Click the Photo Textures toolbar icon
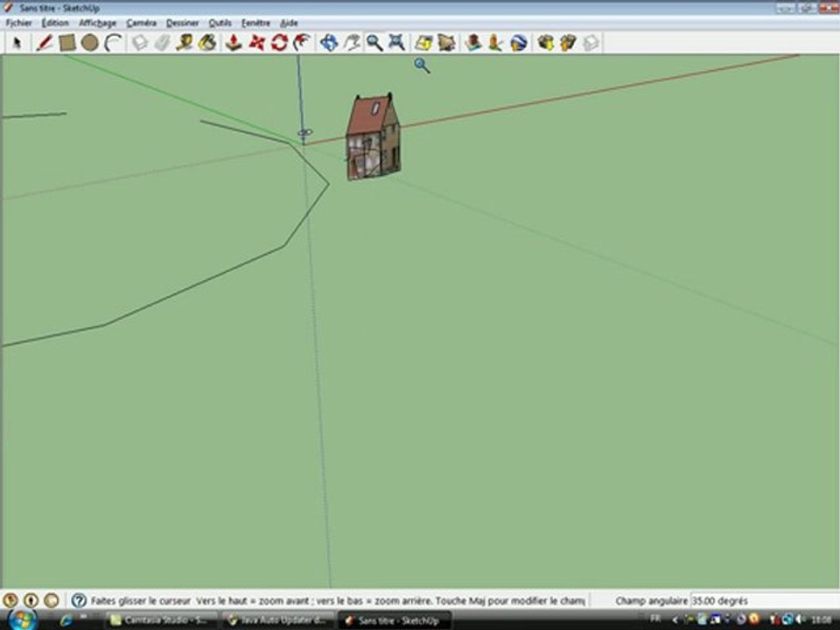This screenshot has width=840, height=630. 495,42
